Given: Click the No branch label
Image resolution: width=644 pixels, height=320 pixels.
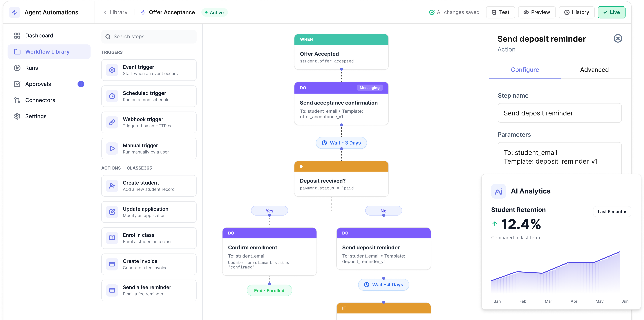Looking at the screenshot, I should (x=384, y=211).
